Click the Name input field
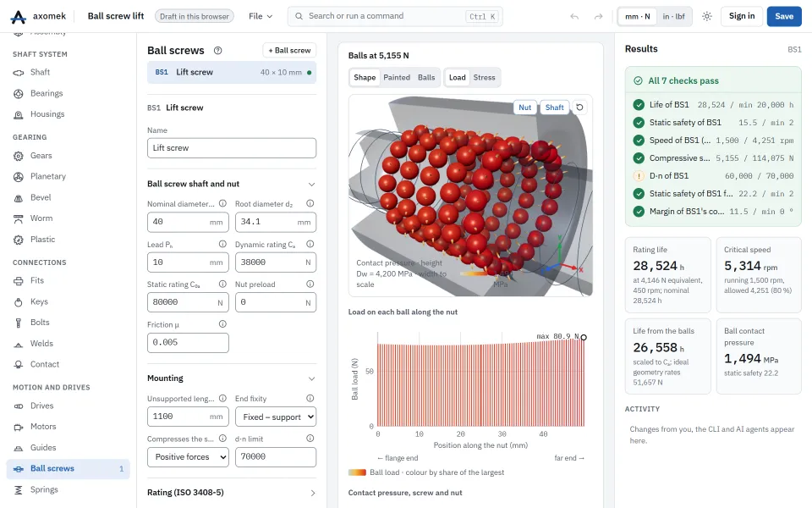The width and height of the screenshot is (812, 508). click(232, 148)
